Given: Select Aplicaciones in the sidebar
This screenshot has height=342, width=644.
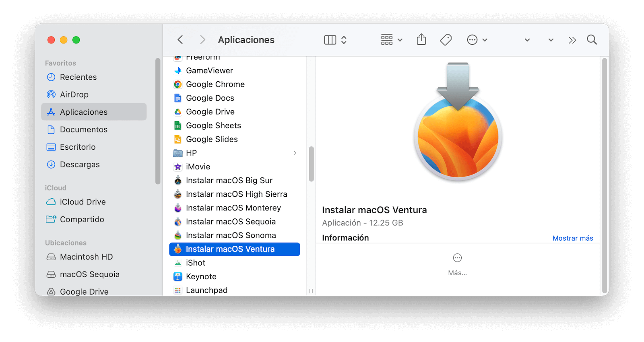Looking at the screenshot, I should (x=94, y=112).
